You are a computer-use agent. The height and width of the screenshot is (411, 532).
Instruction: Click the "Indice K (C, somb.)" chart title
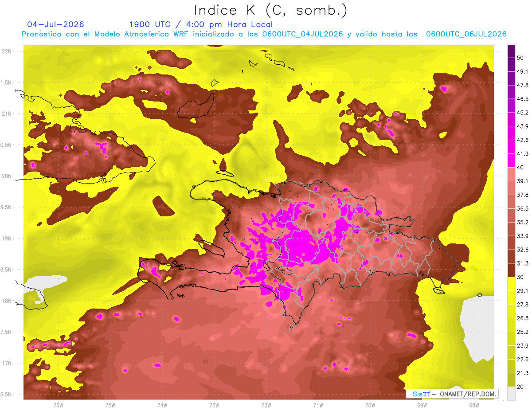[x=270, y=10]
